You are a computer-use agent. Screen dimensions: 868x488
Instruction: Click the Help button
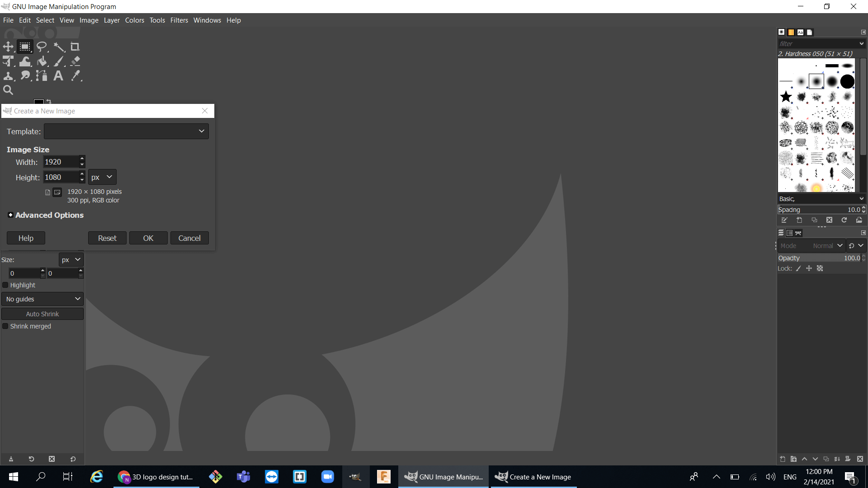pos(26,238)
